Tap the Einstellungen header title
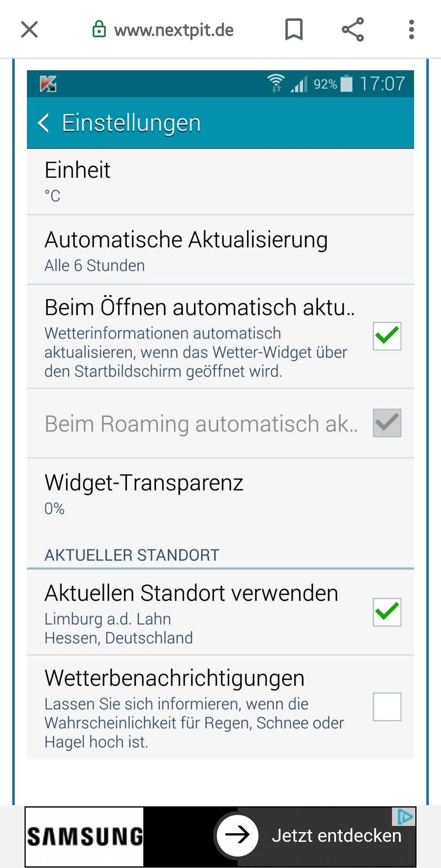Screen dimensions: 441x868 coord(131,123)
